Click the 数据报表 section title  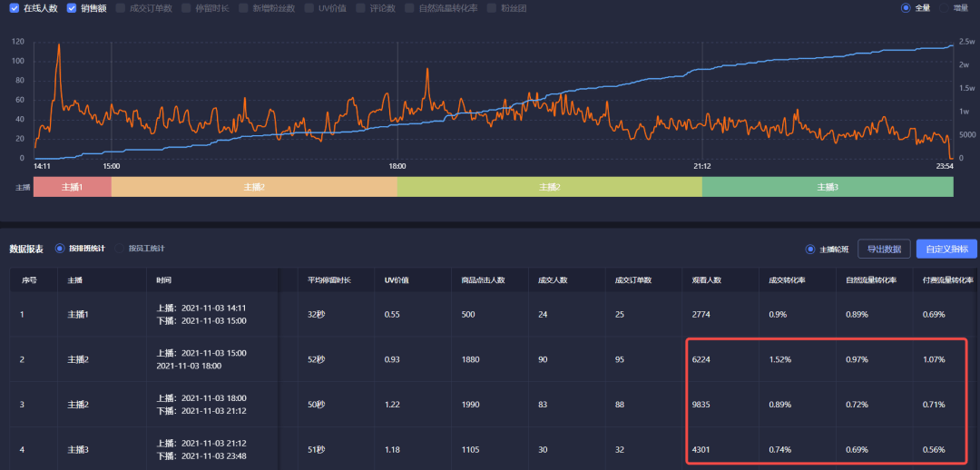coord(26,249)
